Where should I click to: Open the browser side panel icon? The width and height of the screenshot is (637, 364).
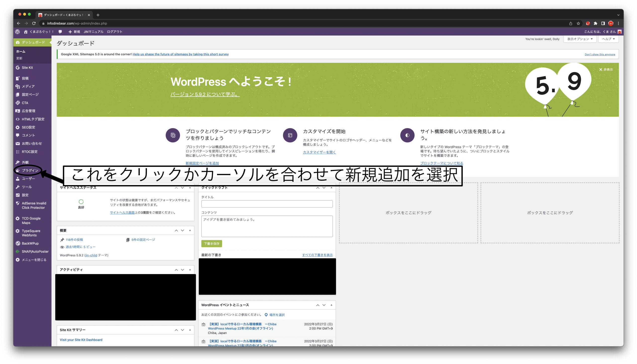click(x=603, y=23)
